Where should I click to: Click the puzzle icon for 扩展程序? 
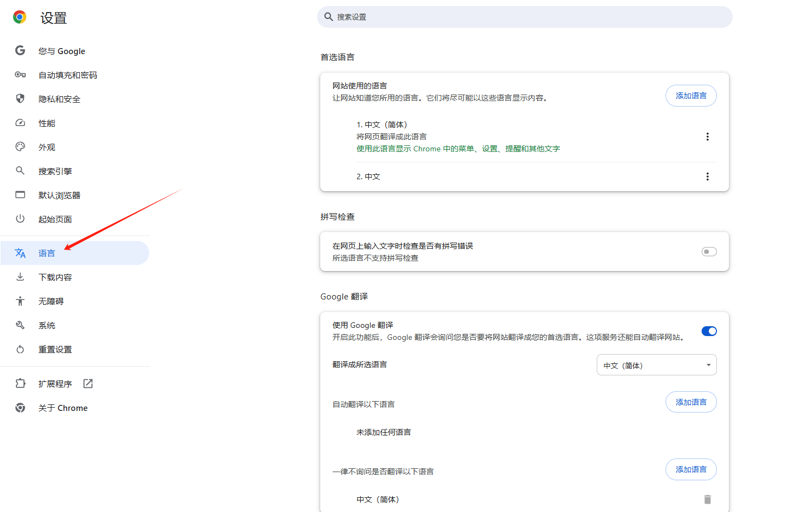[20, 384]
